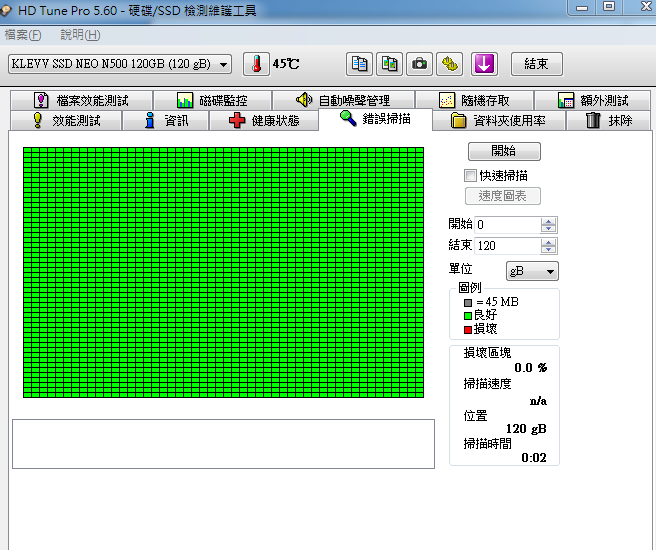656x550 pixels.
Task: Open the options wrench icon
Action: tap(450, 64)
